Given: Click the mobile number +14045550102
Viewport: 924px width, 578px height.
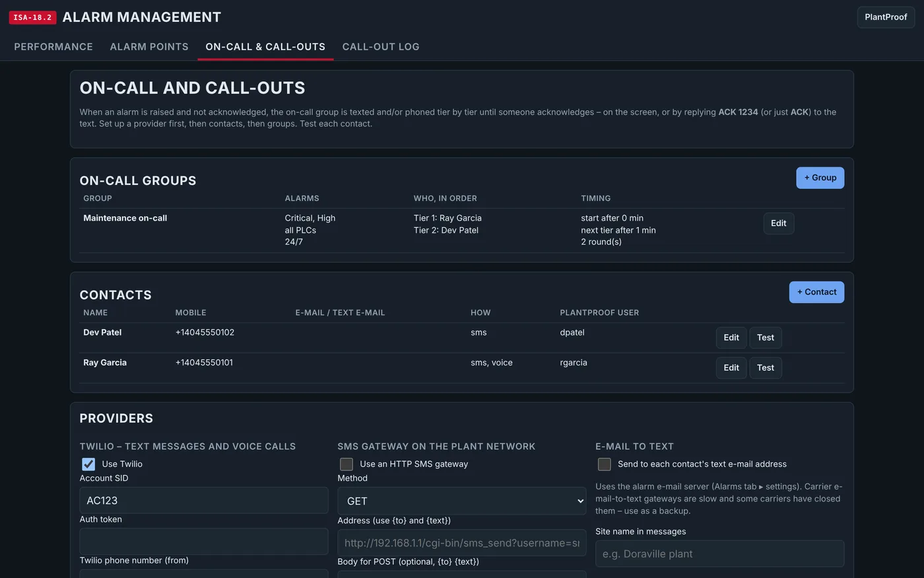Looking at the screenshot, I should click(x=205, y=332).
